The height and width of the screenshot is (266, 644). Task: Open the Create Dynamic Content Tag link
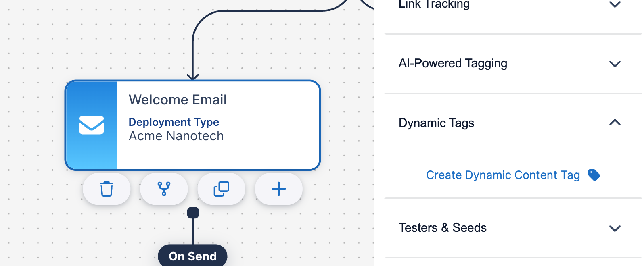click(x=503, y=175)
